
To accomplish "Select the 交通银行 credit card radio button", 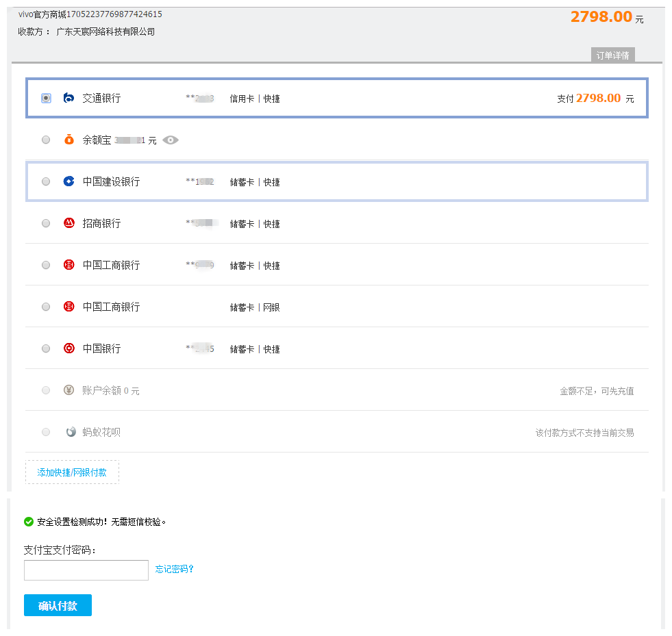I will tap(46, 98).
